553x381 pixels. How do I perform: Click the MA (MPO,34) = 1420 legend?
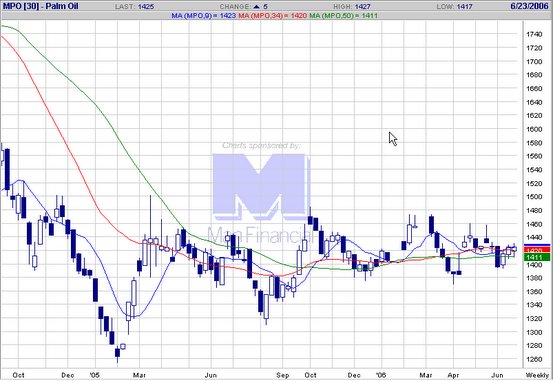pos(273,16)
